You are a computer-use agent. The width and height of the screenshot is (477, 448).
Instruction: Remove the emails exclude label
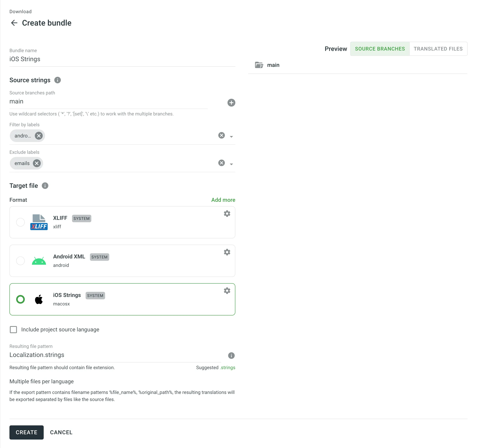[37, 163]
